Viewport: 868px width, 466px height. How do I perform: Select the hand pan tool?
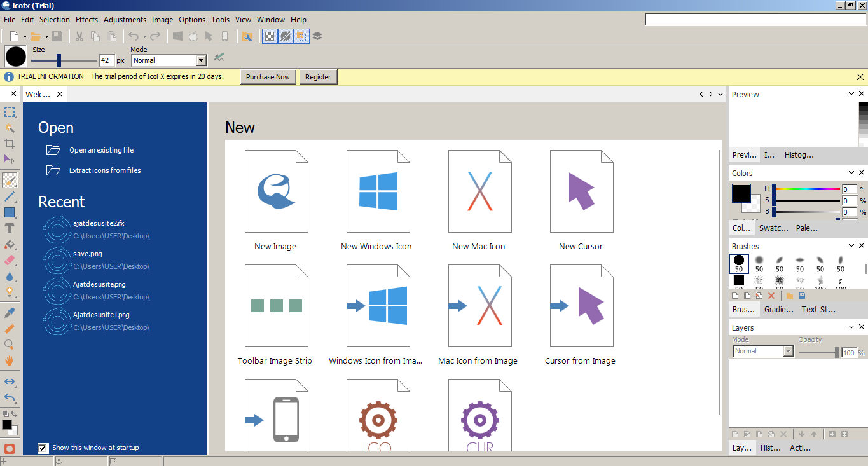pos(10,360)
